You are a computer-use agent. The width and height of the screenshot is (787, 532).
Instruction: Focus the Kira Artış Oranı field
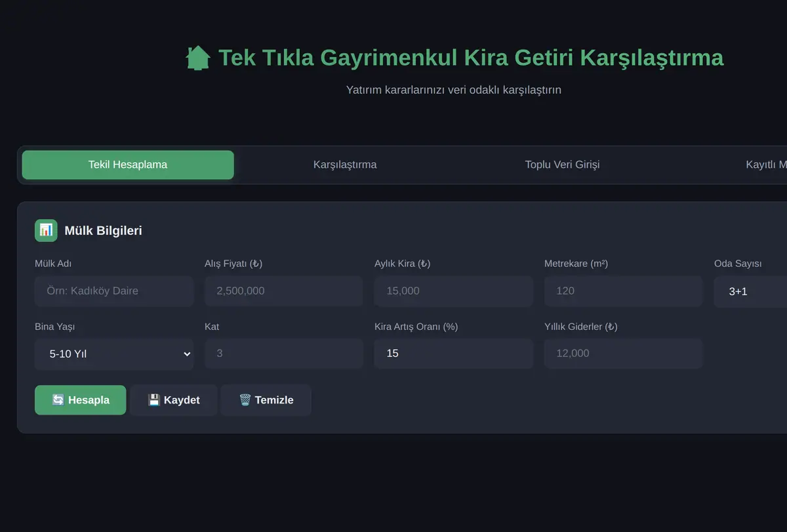pyautogui.click(x=454, y=354)
